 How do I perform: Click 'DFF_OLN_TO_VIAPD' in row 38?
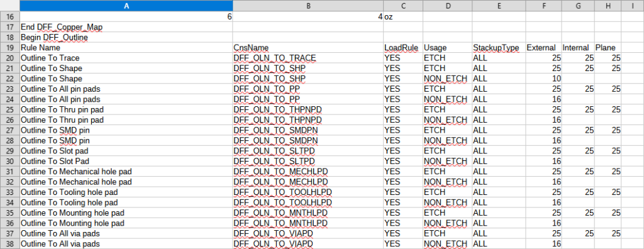308,244
